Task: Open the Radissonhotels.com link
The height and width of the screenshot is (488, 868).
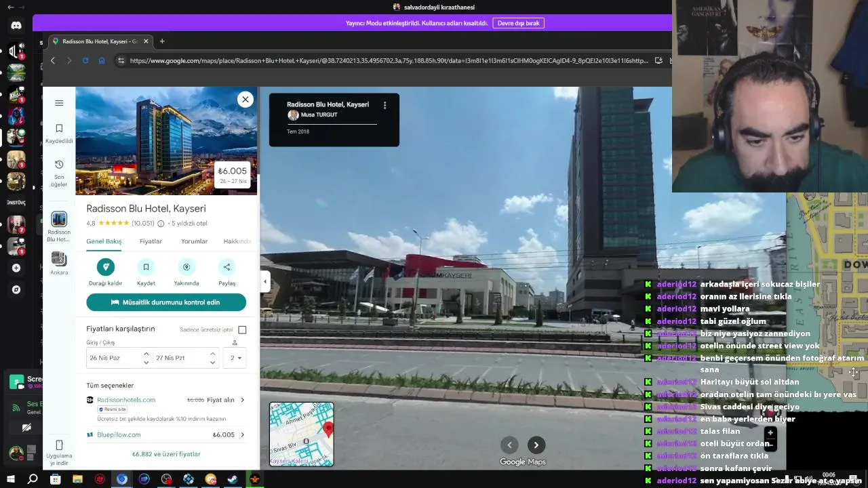Action: [126, 400]
